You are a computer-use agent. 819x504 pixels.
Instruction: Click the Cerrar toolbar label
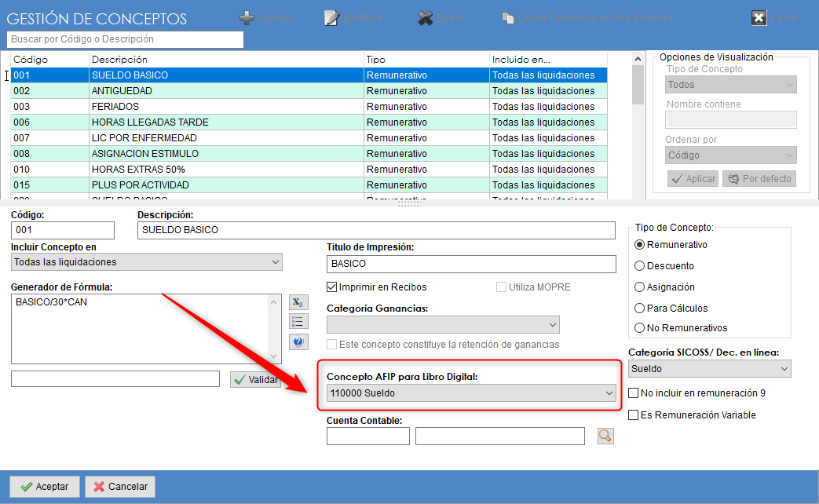coord(784,18)
